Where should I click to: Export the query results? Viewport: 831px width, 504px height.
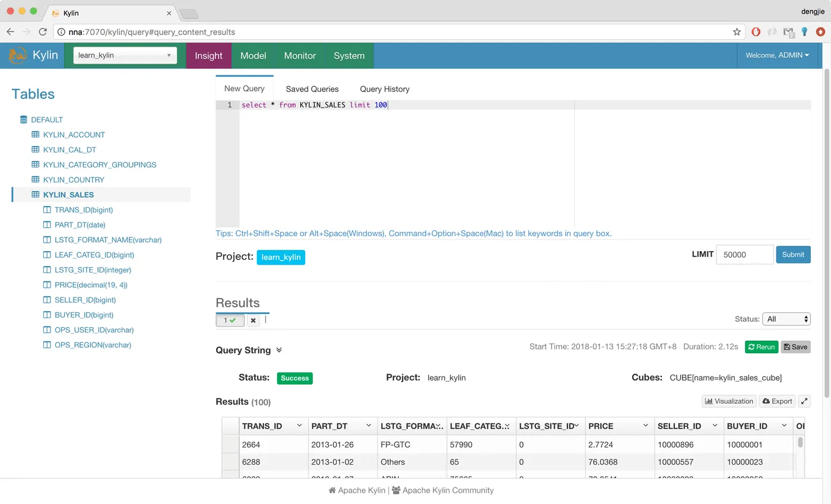[777, 401]
